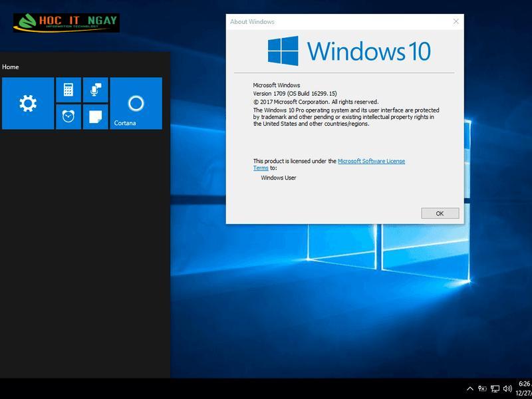This screenshot has height=399, width=532.
Task: Close the About Windows dialog
Action: [456, 22]
